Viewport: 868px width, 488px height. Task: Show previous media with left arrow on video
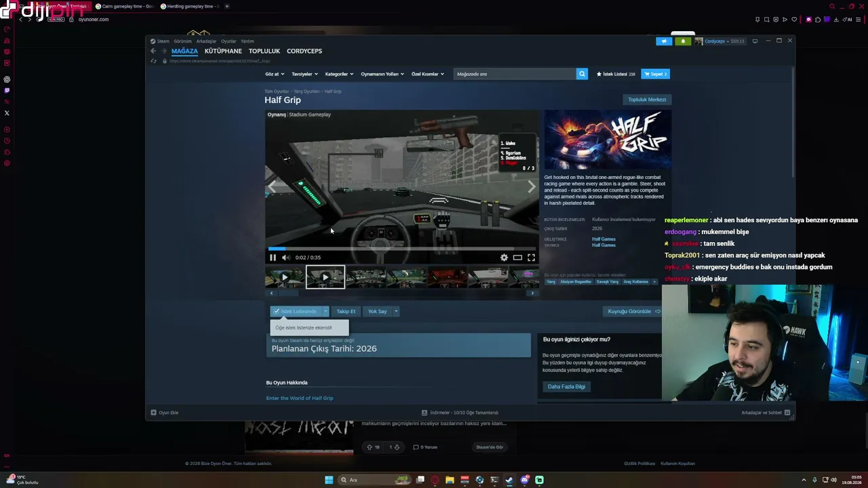tap(273, 186)
